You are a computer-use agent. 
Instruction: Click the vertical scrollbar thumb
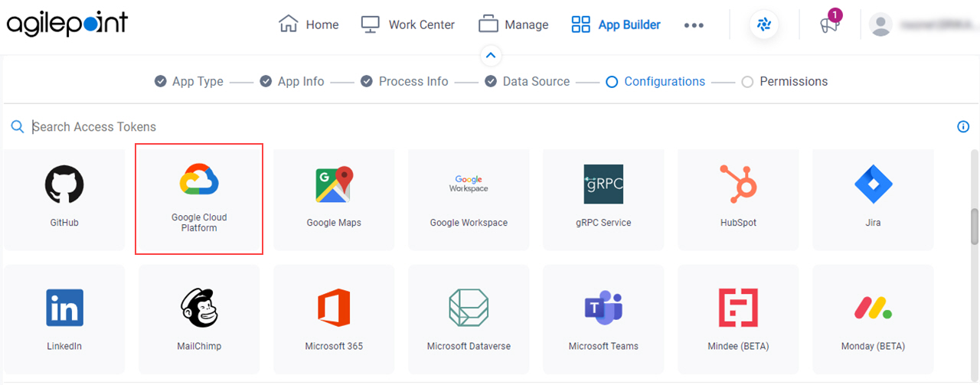tap(975, 227)
